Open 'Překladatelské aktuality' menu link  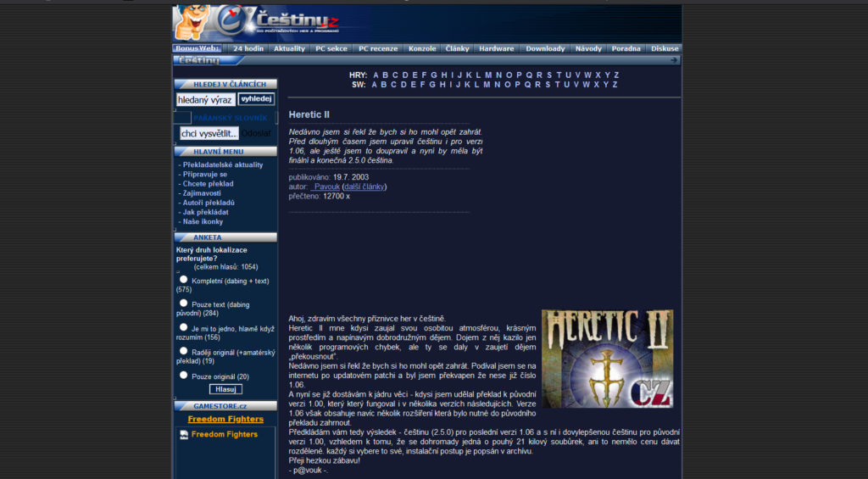[223, 165]
